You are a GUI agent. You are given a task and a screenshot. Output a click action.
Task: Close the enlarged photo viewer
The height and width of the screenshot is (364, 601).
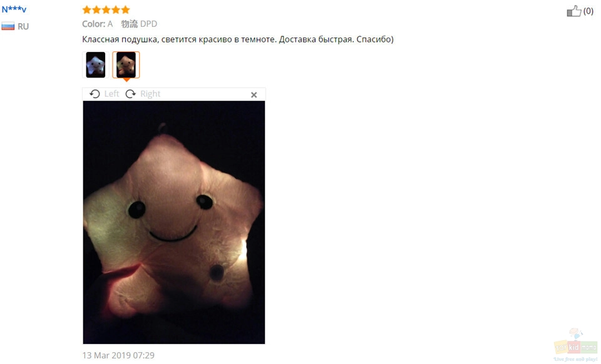(x=254, y=95)
